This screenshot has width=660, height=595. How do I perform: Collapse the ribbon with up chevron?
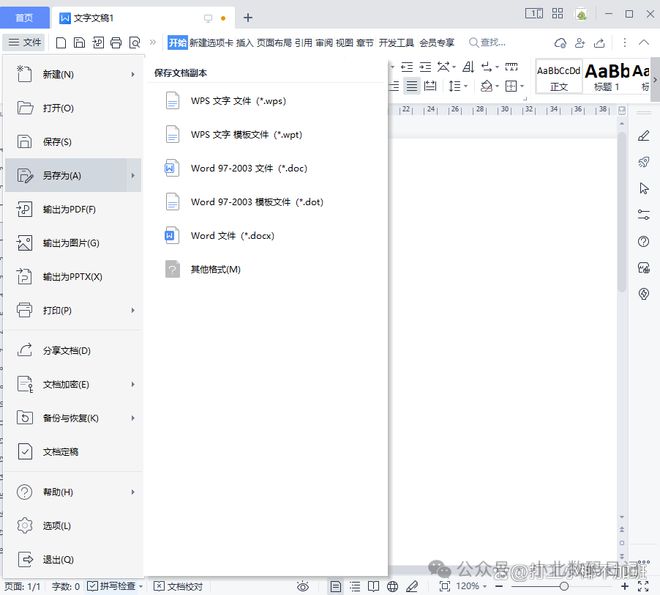coord(644,42)
